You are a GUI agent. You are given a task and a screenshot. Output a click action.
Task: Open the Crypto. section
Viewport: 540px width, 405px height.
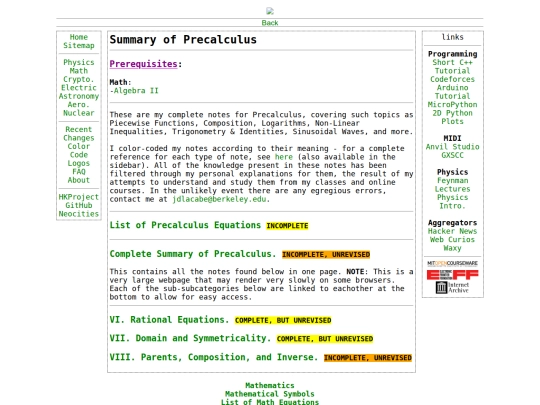pyautogui.click(x=79, y=79)
